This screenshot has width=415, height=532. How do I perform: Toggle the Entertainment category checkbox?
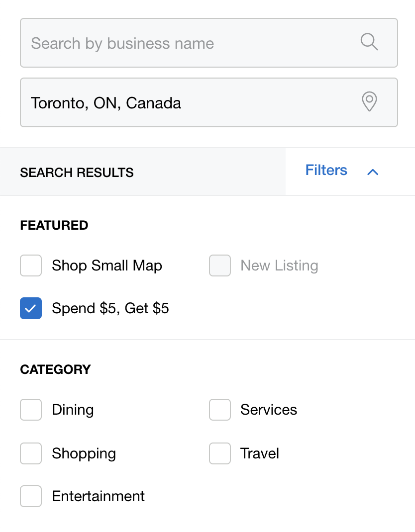(x=31, y=496)
